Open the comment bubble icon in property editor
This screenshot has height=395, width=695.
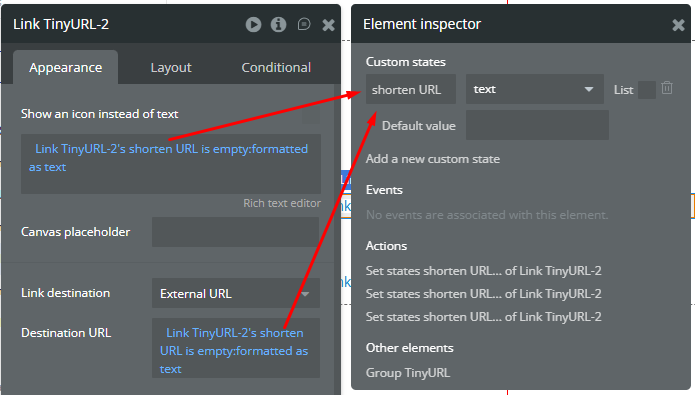click(304, 24)
